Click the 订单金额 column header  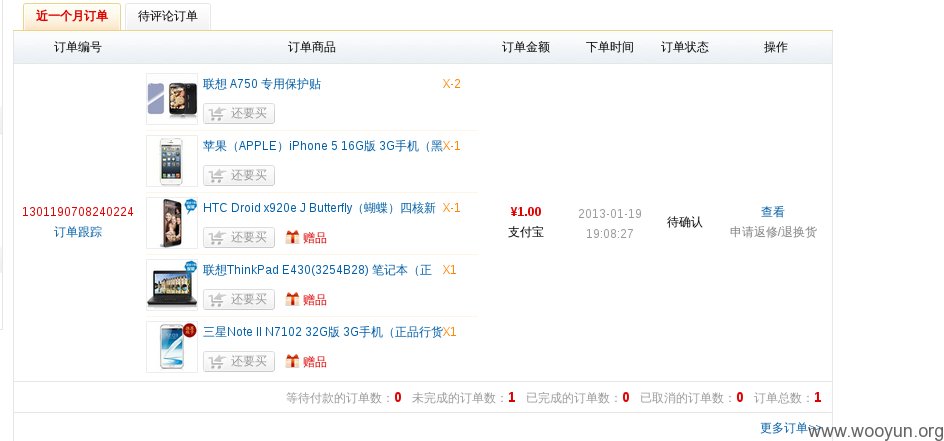tap(526, 47)
